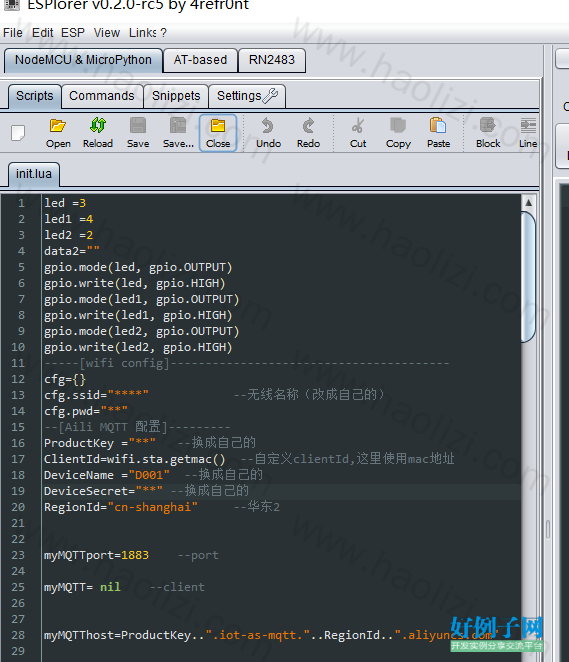Screen dimensions: 569x662
Task: Click the 'myMQTT= nil' line
Action: (82, 587)
